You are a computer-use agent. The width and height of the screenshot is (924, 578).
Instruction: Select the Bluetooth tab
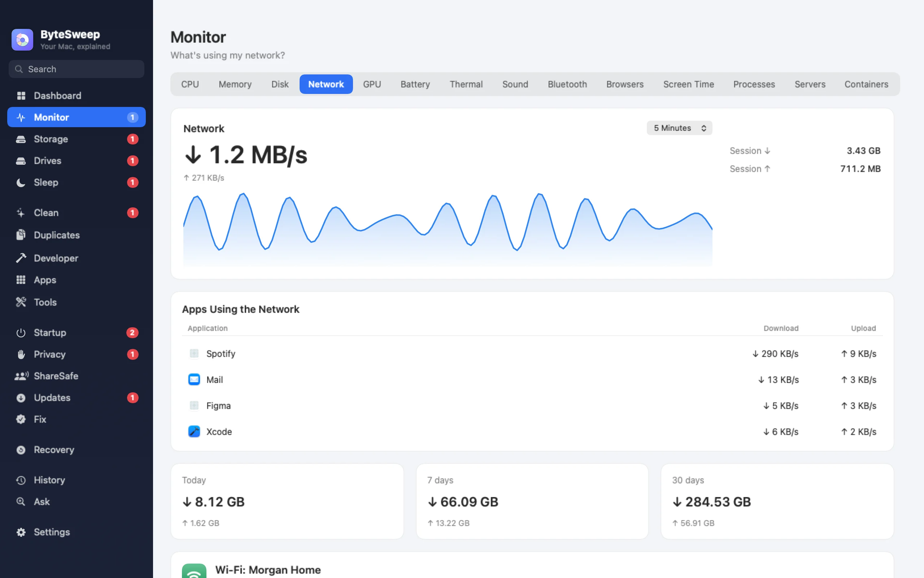point(567,84)
